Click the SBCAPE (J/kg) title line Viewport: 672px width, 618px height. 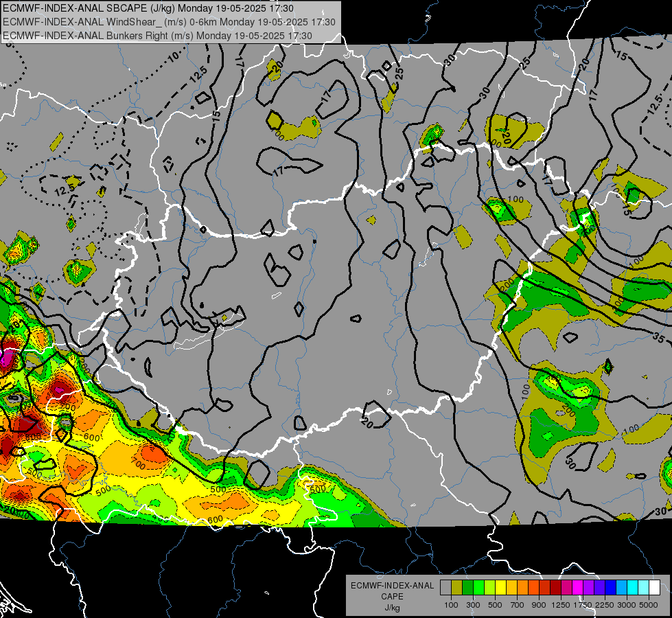(148, 8)
